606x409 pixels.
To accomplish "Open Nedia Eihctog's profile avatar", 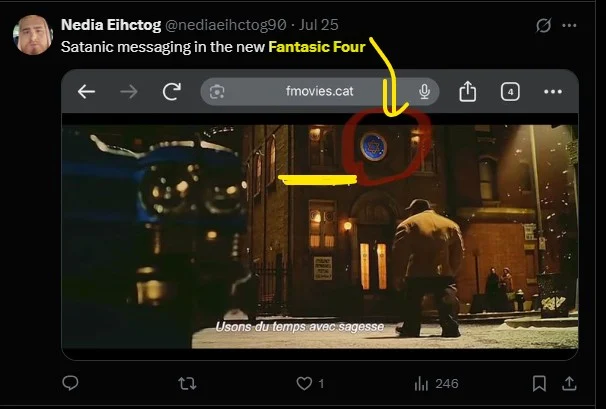I will pos(32,35).
